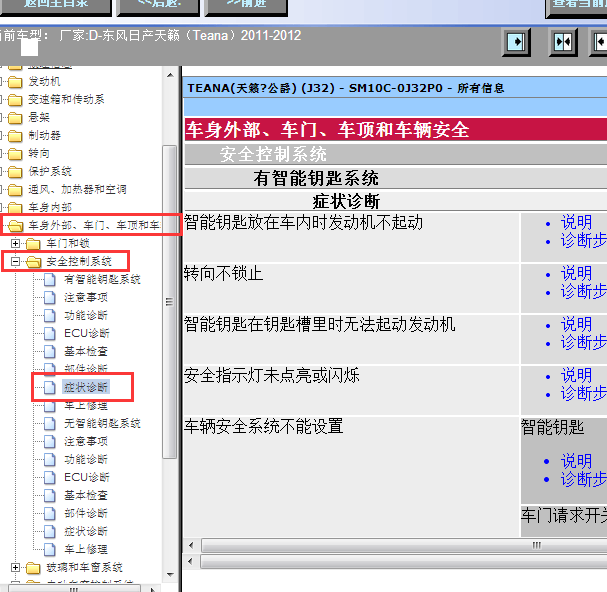Open first 注意事项 page under 有智能钥匙系统
This screenshot has height=592, width=607.
(x=86, y=297)
